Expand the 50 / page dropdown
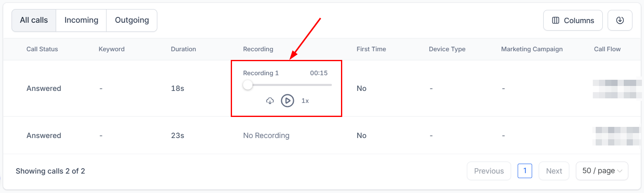The width and height of the screenshot is (644, 193). (602, 171)
